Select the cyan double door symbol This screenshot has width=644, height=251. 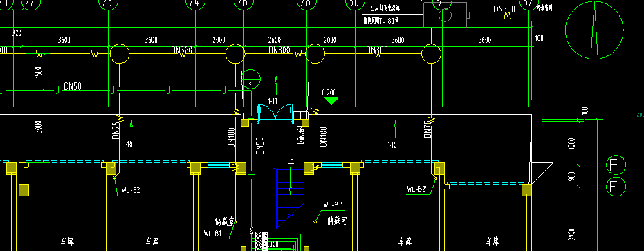(275, 114)
